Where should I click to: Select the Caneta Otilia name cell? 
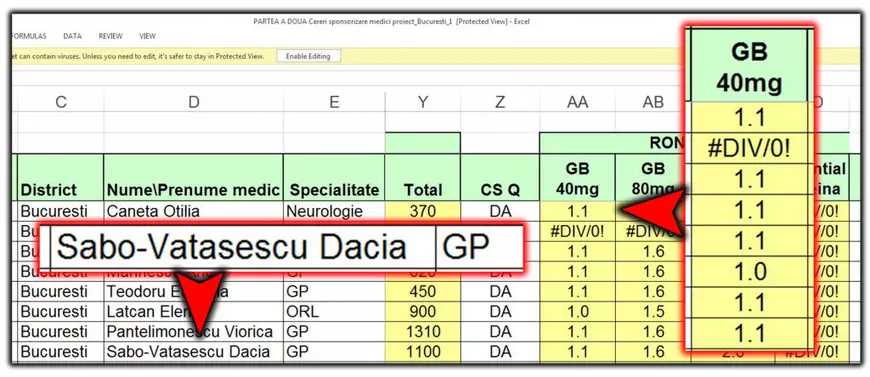pos(193,212)
